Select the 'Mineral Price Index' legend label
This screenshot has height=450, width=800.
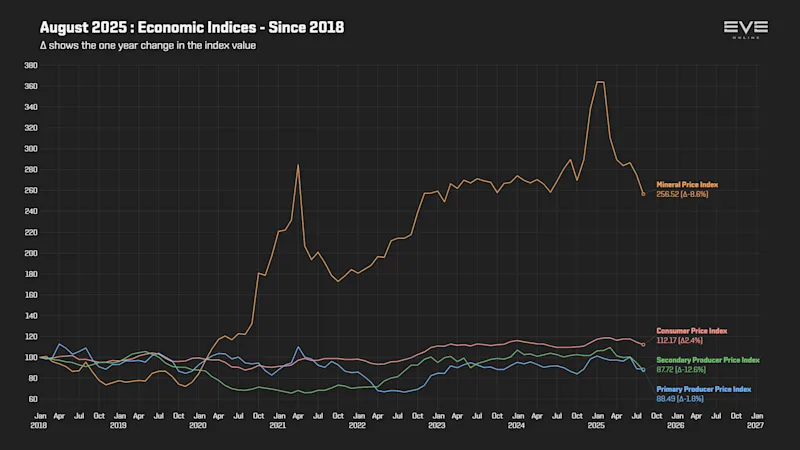pos(687,185)
